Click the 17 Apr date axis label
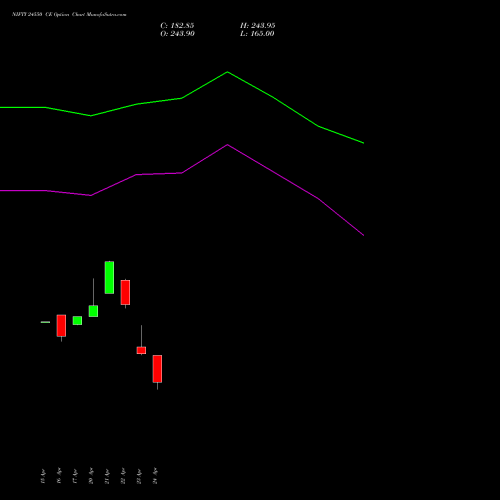This screenshot has height=500, width=500. coord(75,476)
